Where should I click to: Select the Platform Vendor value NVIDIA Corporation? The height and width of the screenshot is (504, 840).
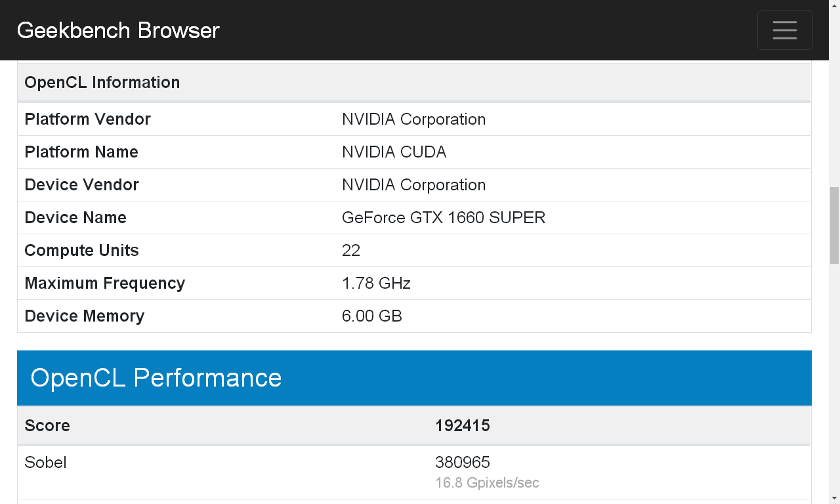pyautogui.click(x=413, y=119)
